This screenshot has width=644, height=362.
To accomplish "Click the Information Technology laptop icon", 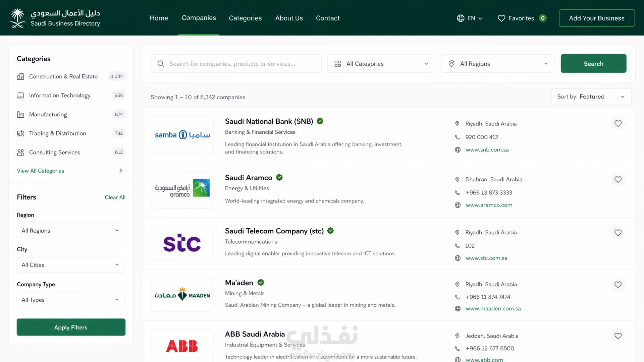I will pyautogui.click(x=20, y=96).
